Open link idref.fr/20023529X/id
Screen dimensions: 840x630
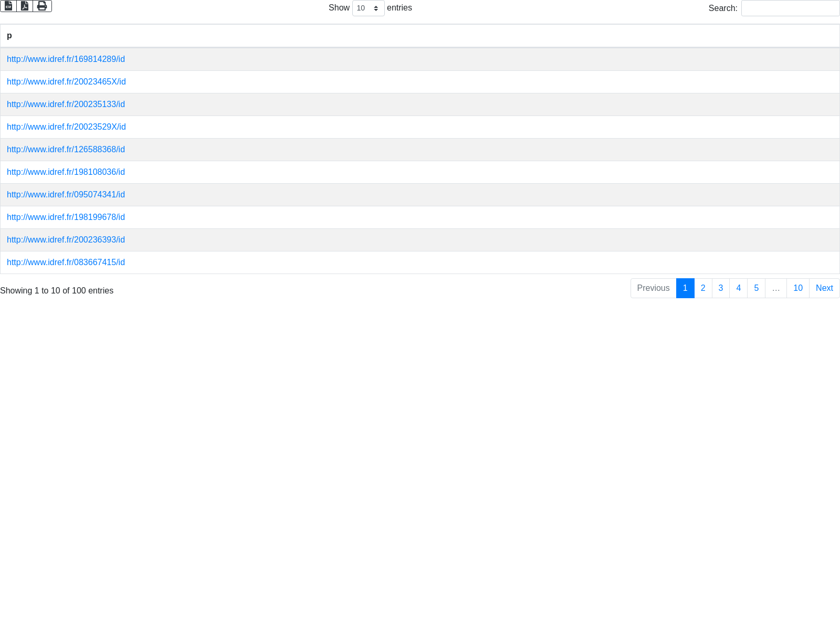(x=66, y=127)
